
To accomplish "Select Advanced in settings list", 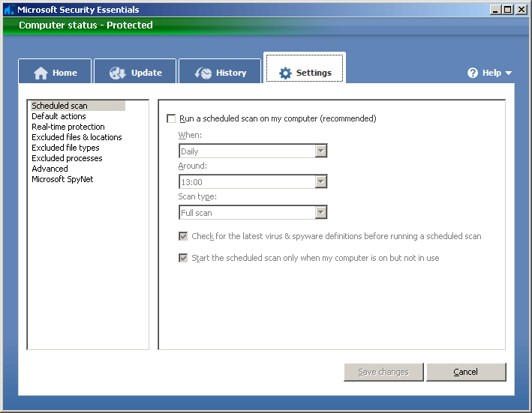I will point(50,169).
